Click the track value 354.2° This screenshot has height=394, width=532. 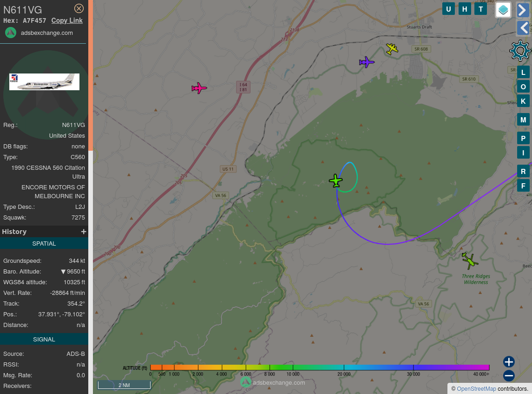(76, 304)
